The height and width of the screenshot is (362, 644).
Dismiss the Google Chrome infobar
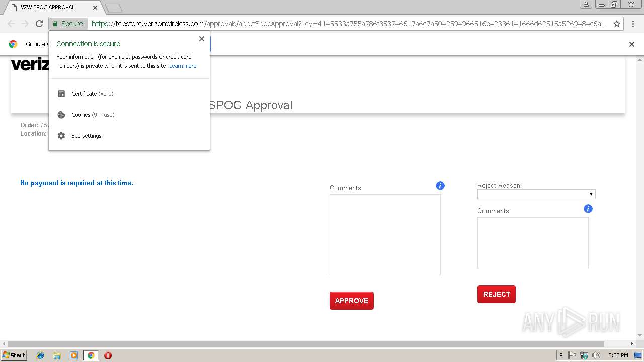[632, 44]
